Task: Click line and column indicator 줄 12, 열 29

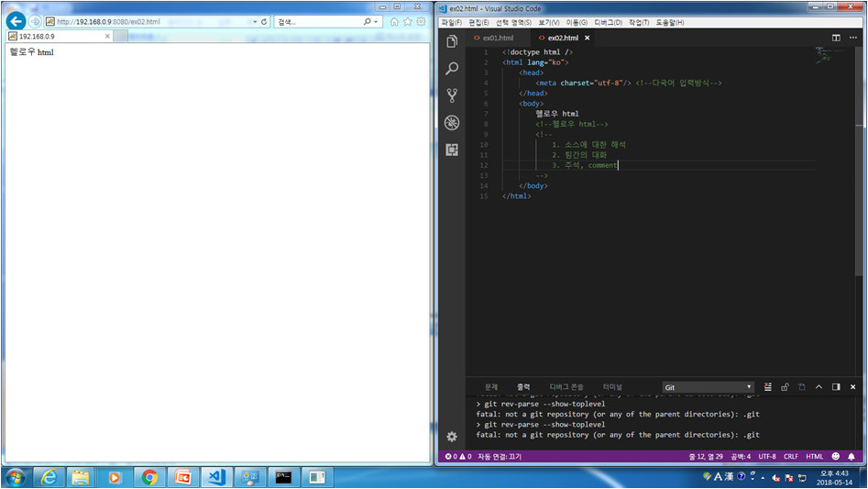Action: 706,456
